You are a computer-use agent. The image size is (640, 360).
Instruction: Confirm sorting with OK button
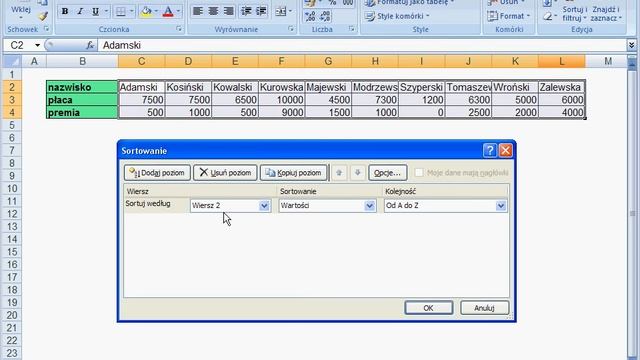point(429,308)
